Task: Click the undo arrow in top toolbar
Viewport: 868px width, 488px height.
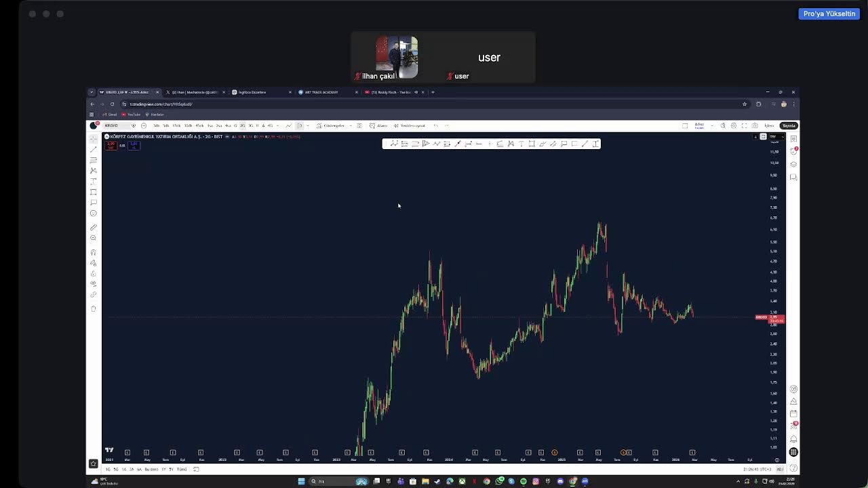Action: pos(435,125)
